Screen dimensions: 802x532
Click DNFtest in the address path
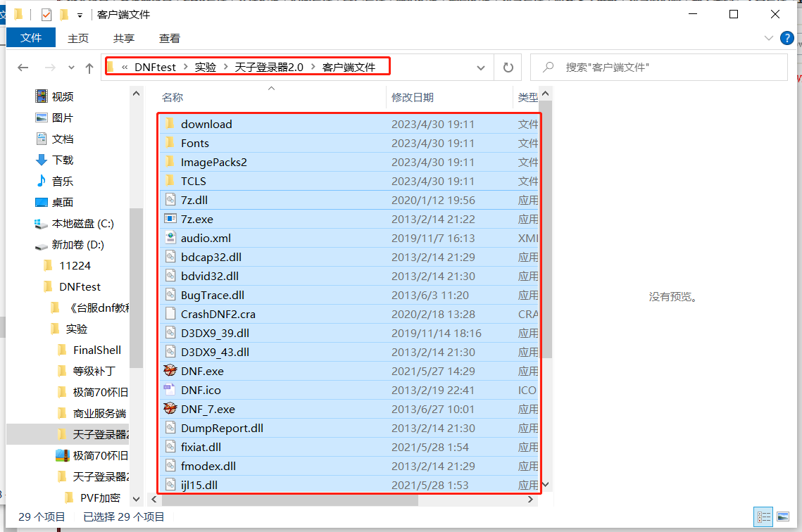pyautogui.click(x=155, y=68)
